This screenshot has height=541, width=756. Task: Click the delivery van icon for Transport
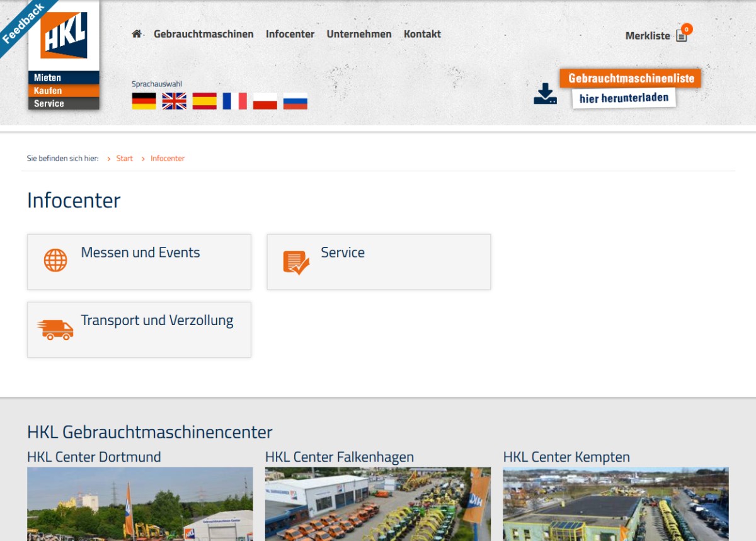[x=55, y=329]
